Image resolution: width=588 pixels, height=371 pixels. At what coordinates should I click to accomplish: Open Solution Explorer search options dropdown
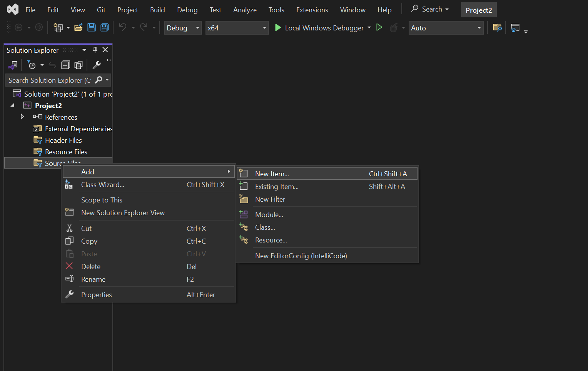pos(107,80)
